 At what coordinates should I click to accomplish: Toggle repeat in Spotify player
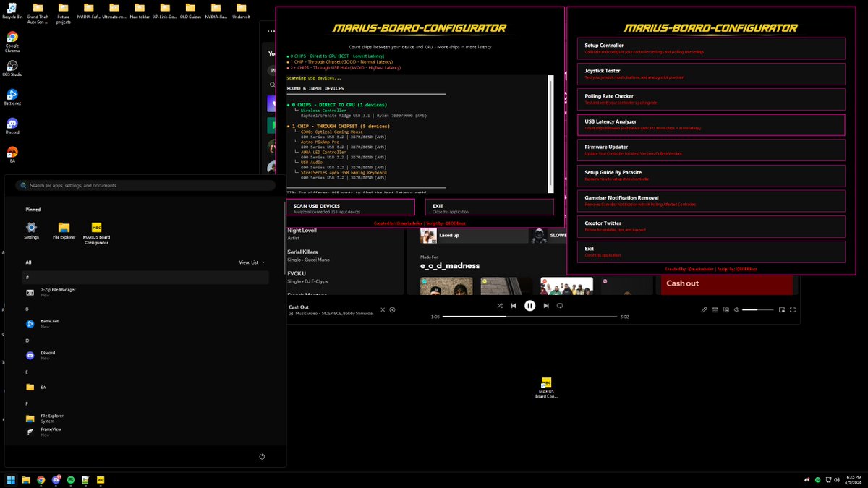tap(560, 306)
